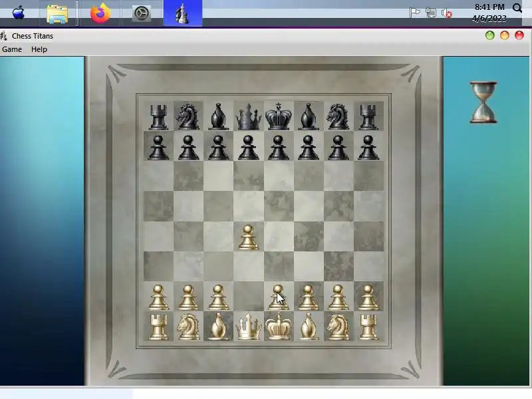Click the green window button of Chess Titans
The width and height of the screenshot is (532, 399).
[489, 35]
